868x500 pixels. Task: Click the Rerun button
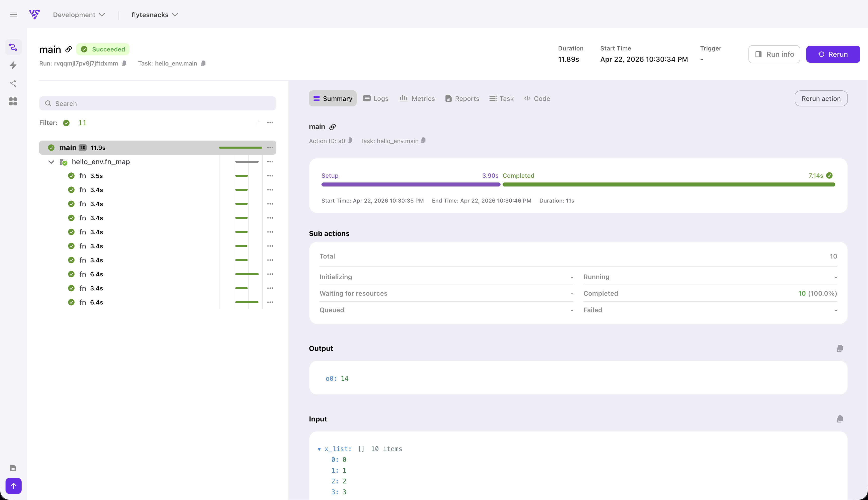[x=833, y=54]
